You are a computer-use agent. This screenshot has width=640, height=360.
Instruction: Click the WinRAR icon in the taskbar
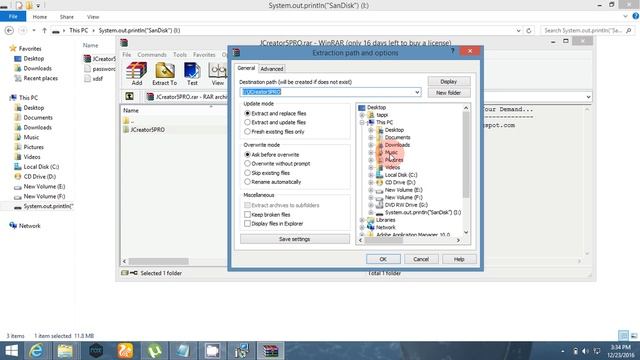270,351
